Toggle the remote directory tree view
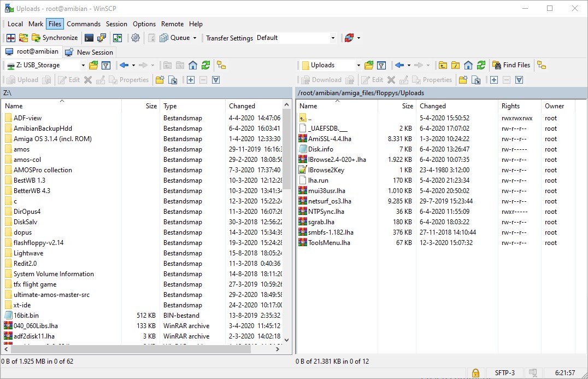The width and height of the screenshot is (588, 379). click(542, 65)
